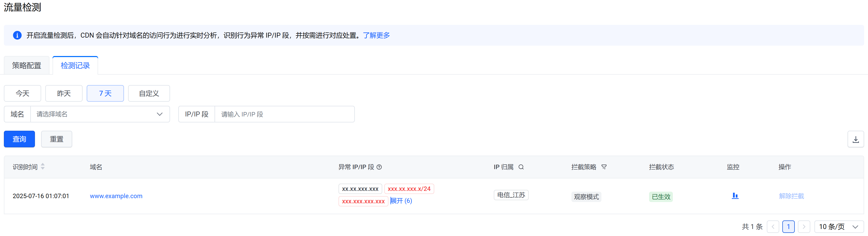Select the 昨天 time range

64,93
